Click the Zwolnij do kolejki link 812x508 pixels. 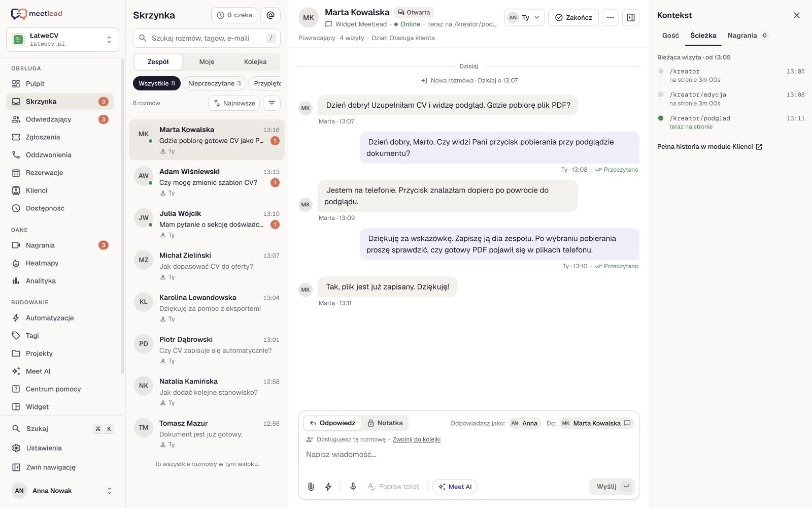[x=417, y=439]
